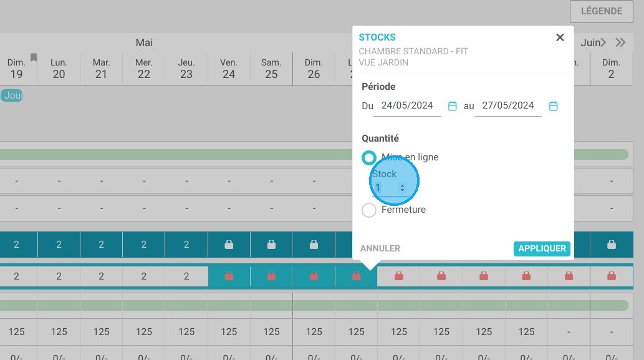
Task: Click white row stock cell 2 under Mer. 22
Action: pos(144,276)
